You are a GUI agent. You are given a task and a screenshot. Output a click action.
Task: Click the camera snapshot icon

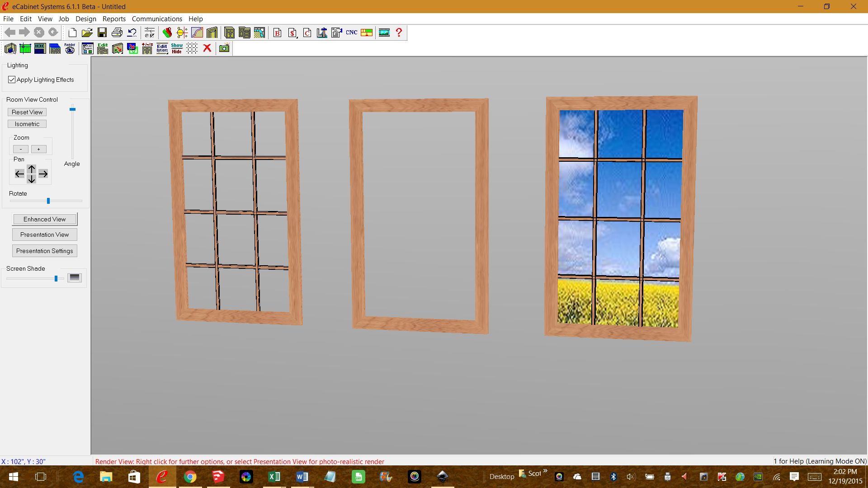pyautogui.click(x=224, y=48)
